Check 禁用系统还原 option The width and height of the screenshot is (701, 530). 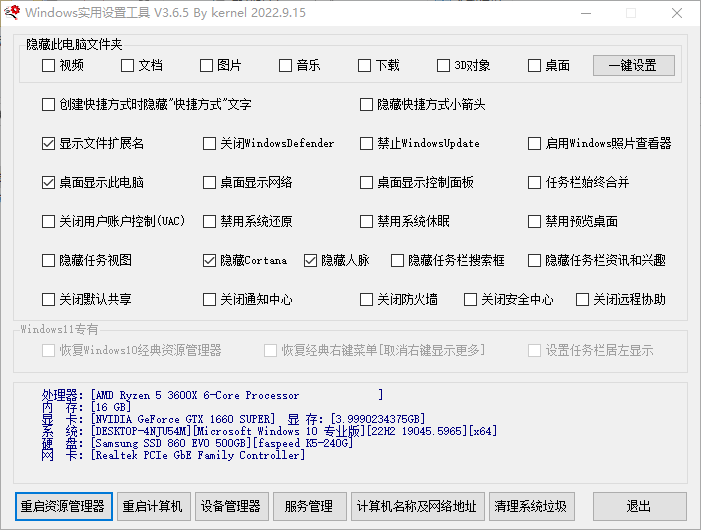point(209,221)
